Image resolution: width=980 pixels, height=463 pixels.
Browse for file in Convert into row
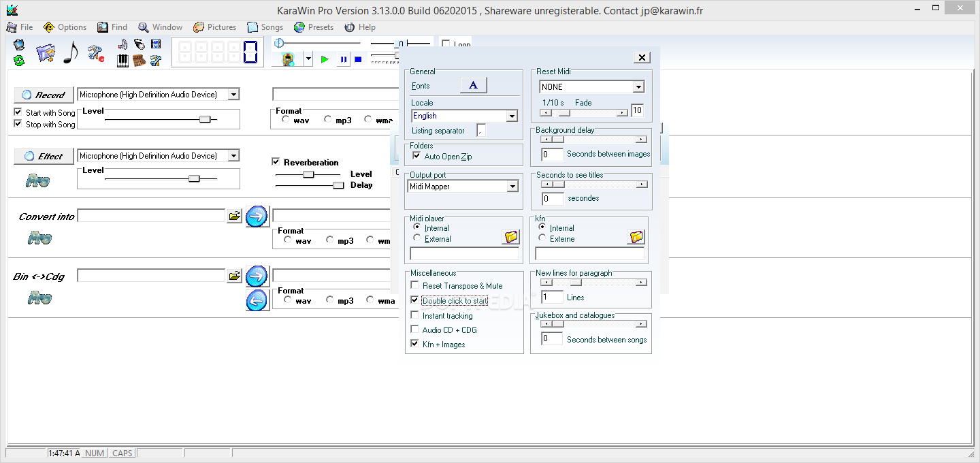(x=234, y=216)
